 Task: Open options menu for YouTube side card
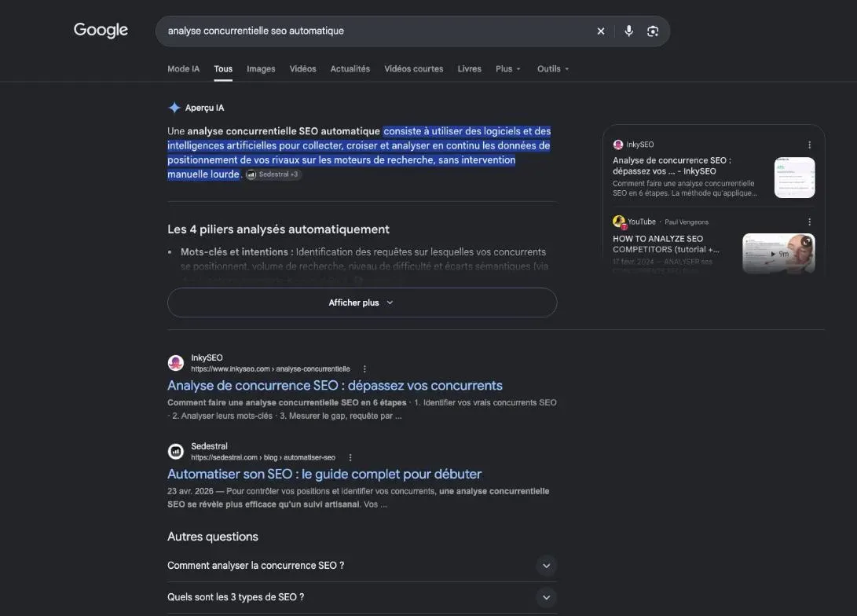pos(809,222)
